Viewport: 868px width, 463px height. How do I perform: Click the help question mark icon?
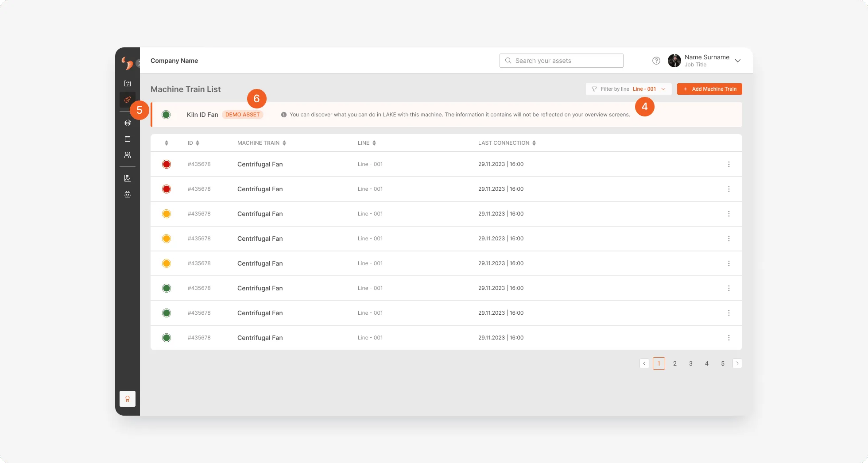pos(656,61)
